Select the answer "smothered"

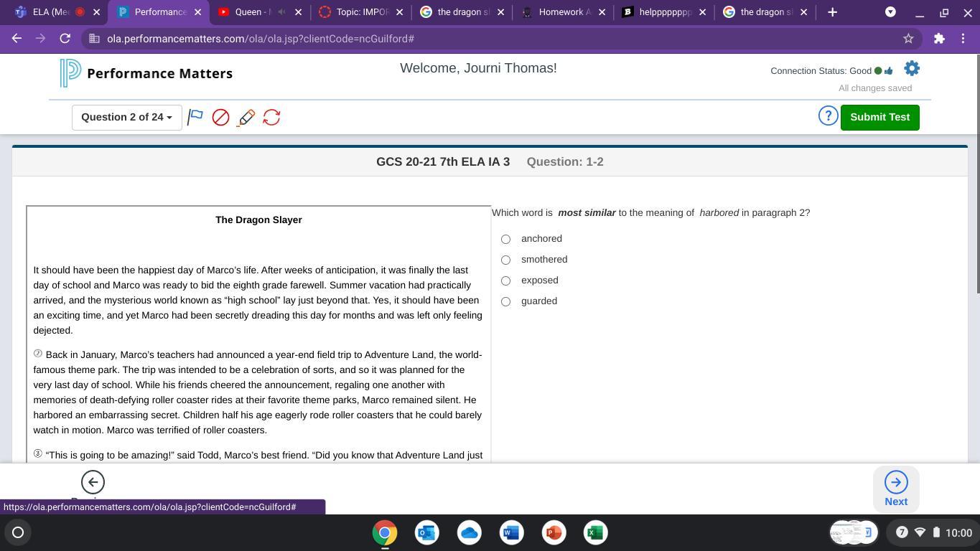505,260
